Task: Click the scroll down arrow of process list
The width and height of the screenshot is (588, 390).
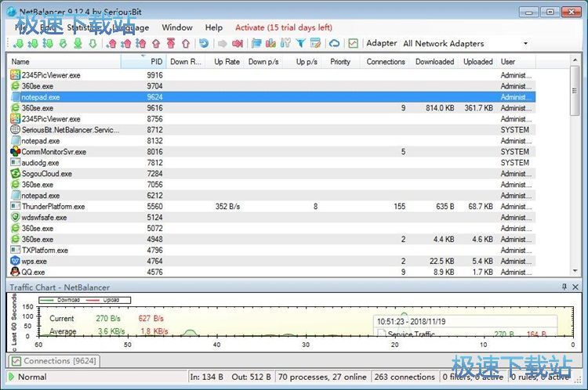Action: (x=575, y=271)
